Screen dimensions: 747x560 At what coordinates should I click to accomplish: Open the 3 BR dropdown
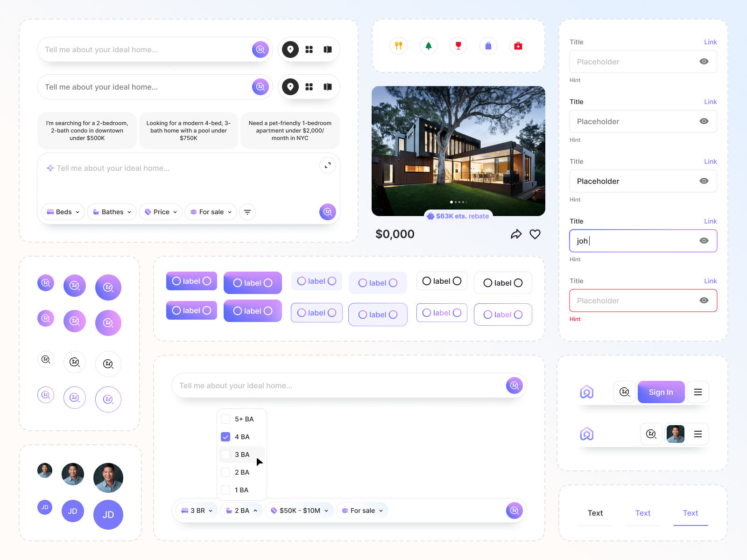tap(197, 511)
